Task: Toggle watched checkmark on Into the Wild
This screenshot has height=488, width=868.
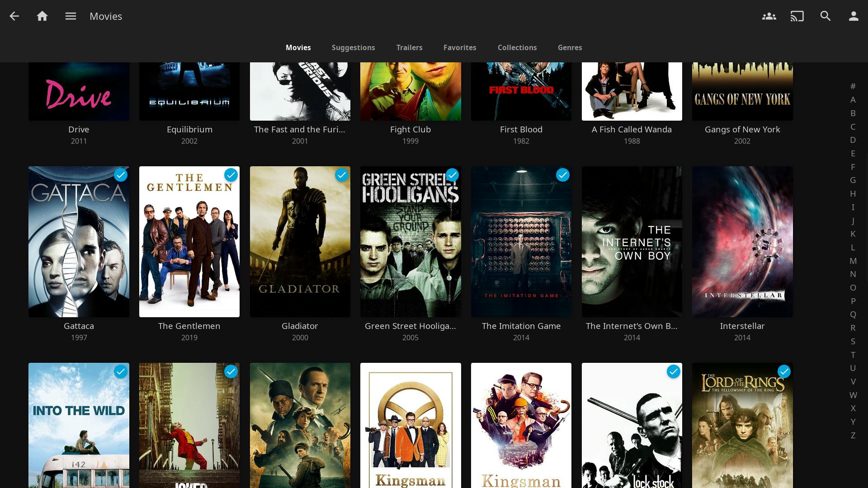Action: (x=121, y=371)
